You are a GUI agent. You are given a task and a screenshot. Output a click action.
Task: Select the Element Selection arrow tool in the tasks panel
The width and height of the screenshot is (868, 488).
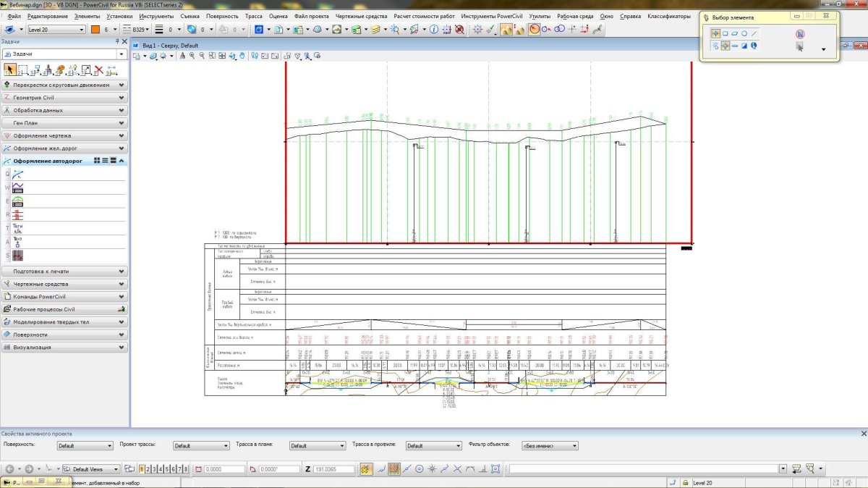pyautogui.click(x=11, y=70)
